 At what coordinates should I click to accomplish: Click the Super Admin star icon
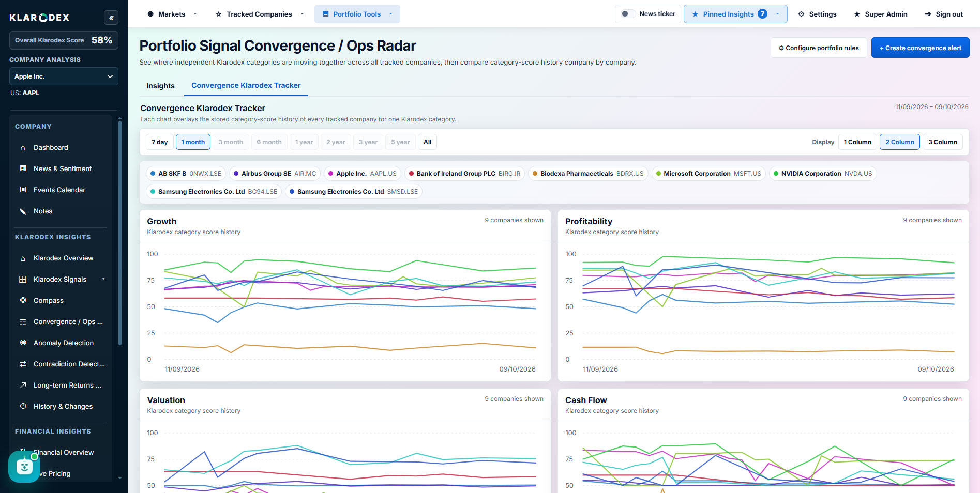[x=857, y=14]
